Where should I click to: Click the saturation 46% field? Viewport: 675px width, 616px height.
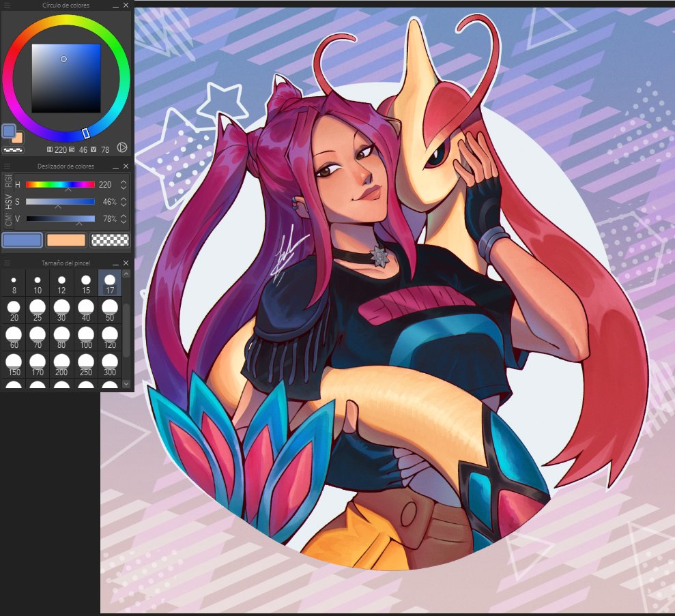(109, 202)
